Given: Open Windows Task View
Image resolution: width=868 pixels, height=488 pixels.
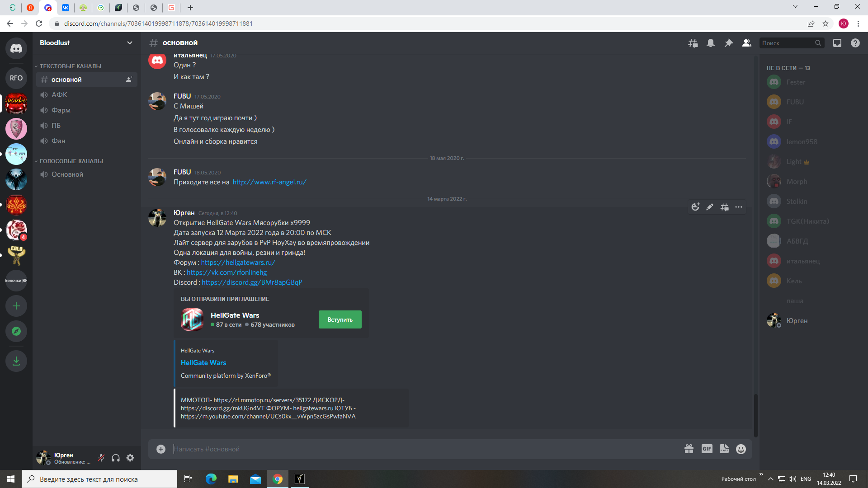Looking at the screenshot, I should 188,479.
